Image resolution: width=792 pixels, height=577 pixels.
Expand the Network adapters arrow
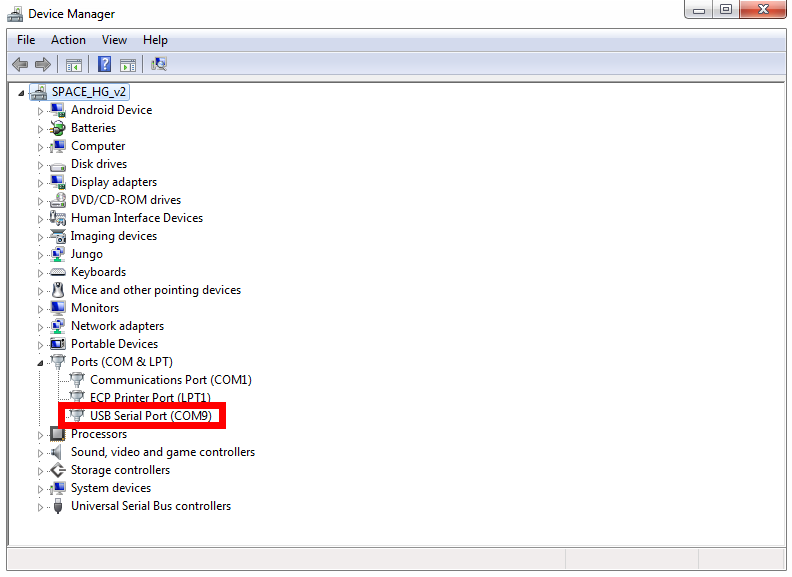point(40,327)
